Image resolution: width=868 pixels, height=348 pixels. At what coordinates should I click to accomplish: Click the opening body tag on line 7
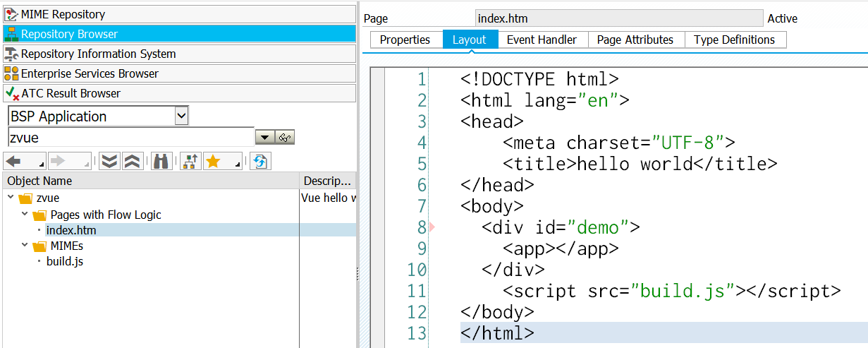click(492, 206)
